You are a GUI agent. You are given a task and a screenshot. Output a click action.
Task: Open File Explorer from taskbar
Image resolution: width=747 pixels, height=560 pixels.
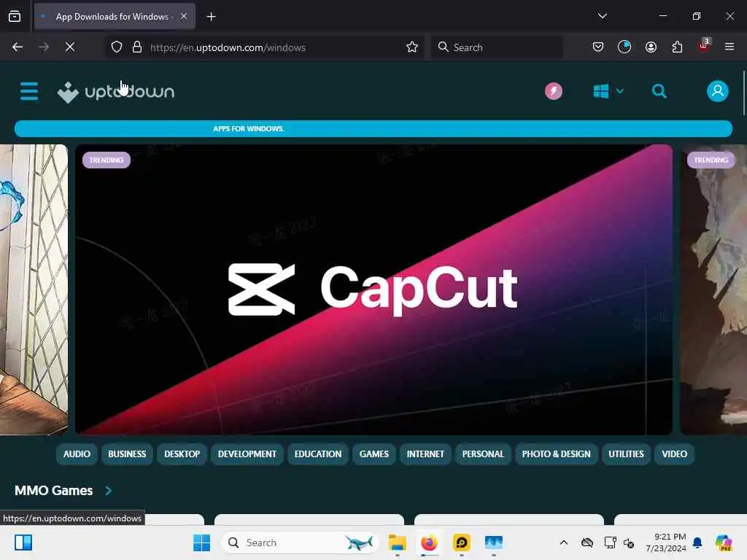click(397, 542)
